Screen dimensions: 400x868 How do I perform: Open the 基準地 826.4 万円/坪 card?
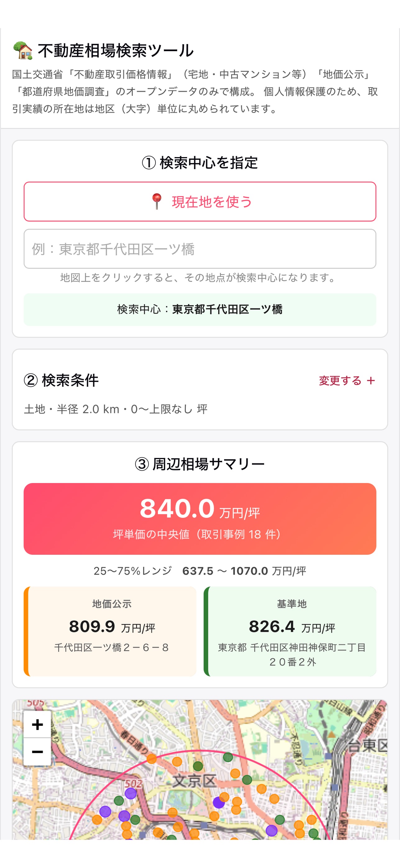[290, 631]
